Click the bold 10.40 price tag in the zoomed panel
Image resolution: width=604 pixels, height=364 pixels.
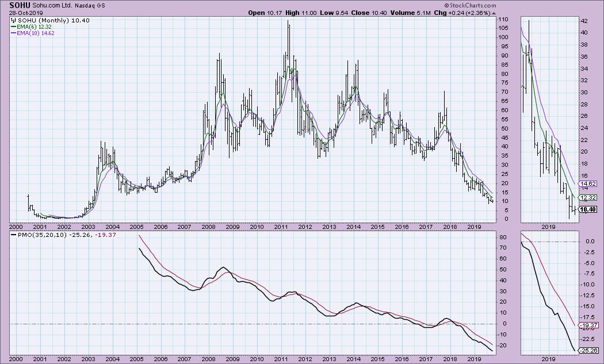588,209
